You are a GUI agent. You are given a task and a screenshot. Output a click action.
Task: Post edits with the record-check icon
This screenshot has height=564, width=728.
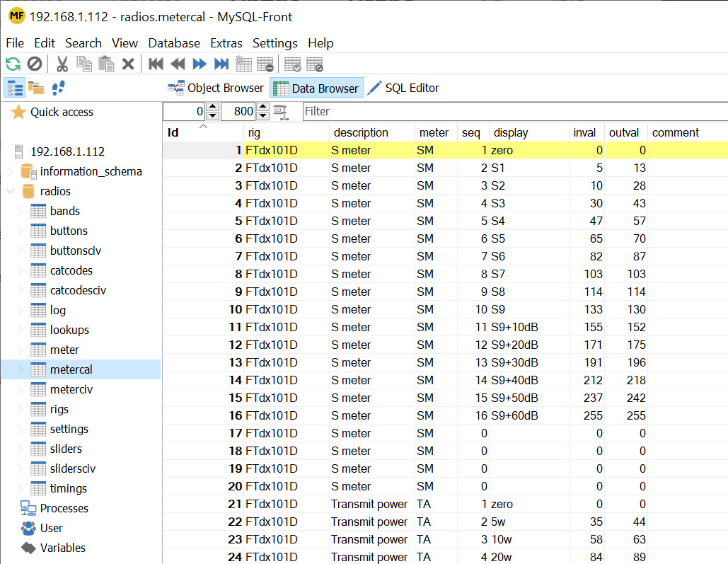292,64
